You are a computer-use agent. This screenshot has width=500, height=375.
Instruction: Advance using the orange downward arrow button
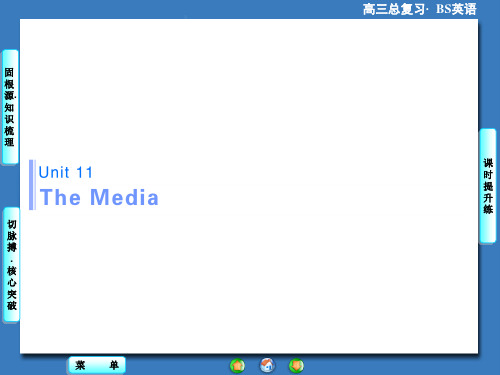point(296,365)
